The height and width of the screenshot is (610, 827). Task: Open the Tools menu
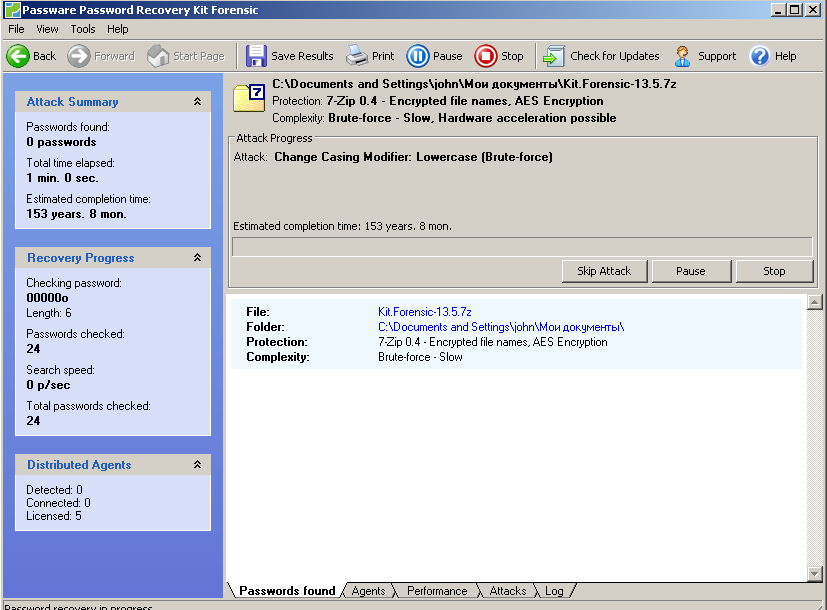point(83,29)
